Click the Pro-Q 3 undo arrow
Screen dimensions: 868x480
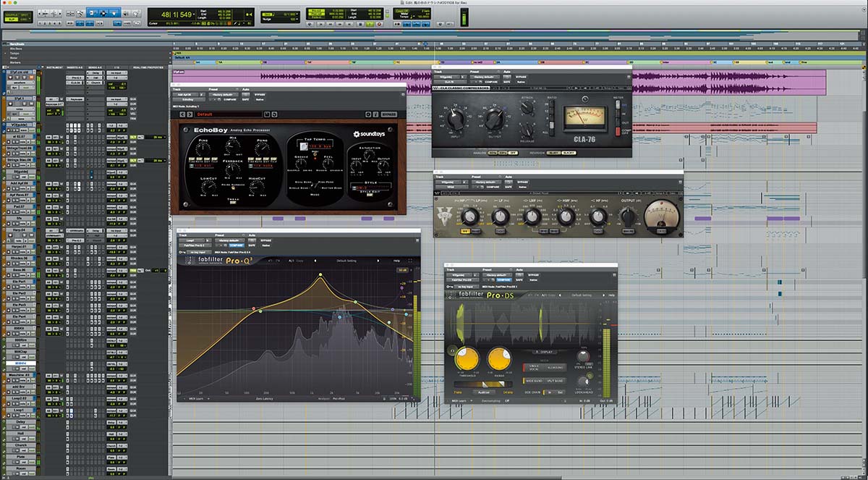pyautogui.click(x=271, y=261)
